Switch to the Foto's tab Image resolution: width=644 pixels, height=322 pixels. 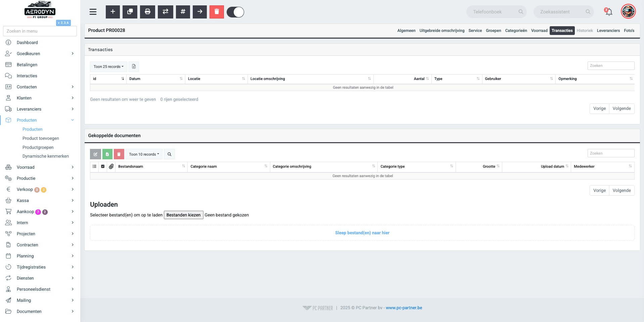[x=629, y=31]
